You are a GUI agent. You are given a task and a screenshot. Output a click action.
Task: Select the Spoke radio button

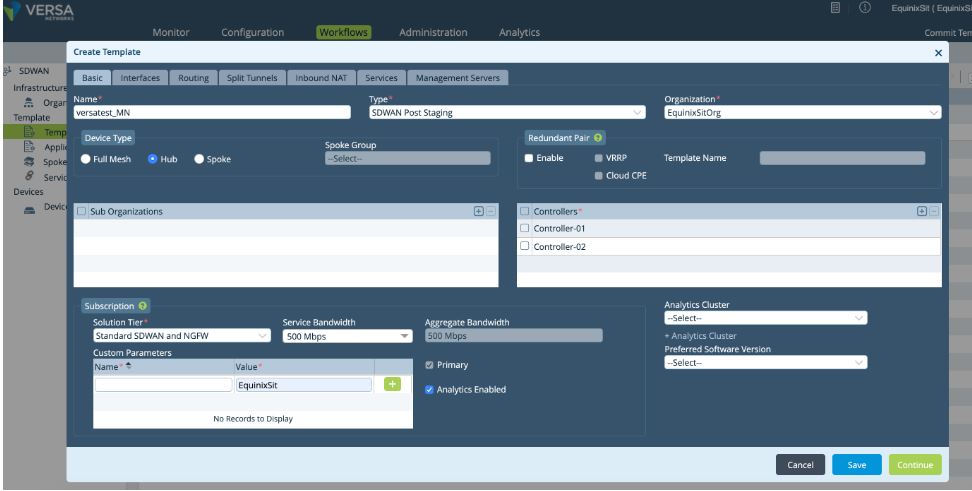pos(199,159)
